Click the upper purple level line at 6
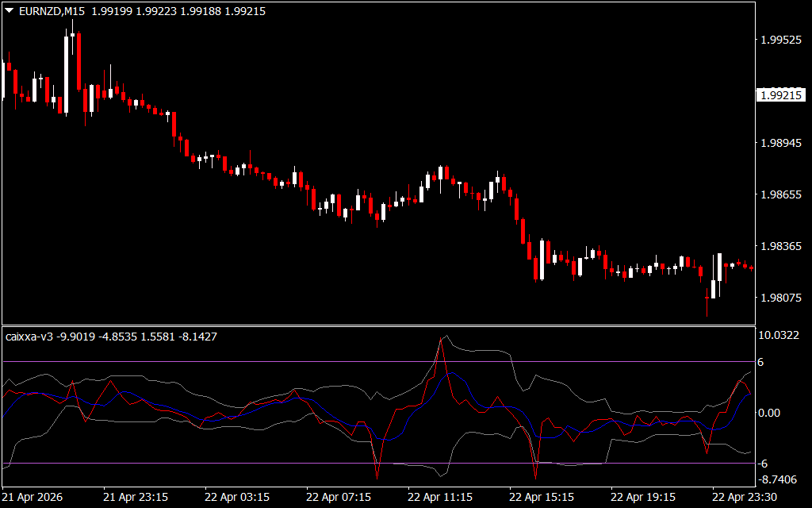 (378, 361)
